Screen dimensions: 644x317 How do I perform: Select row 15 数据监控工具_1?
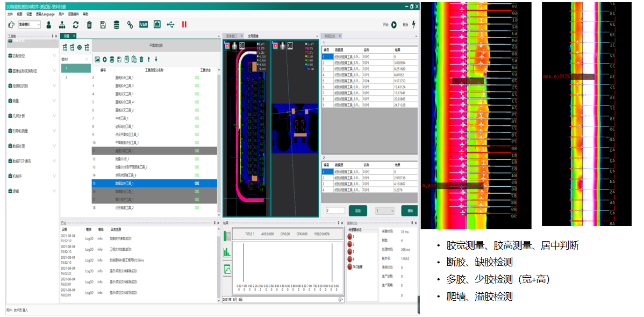coord(154,184)
